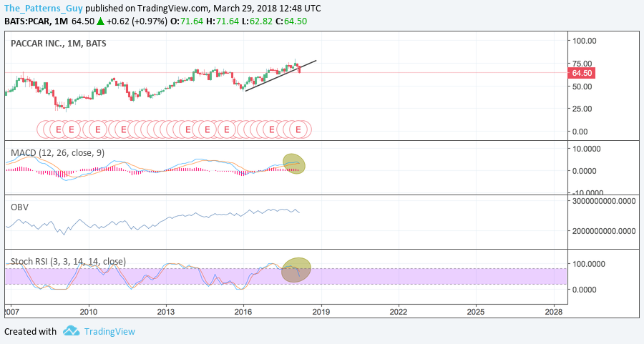Click the TradingView link beside Created with
644x344 pixels.
point(109,332)
